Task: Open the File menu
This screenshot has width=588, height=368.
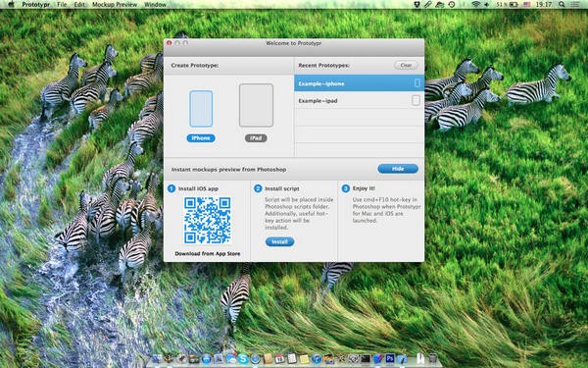Action: tap(63, 5)
